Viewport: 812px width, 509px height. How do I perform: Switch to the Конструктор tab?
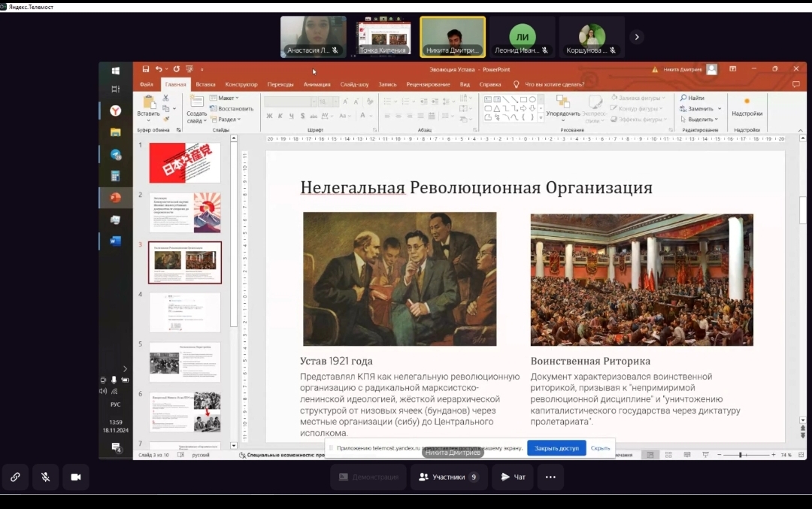241,84
